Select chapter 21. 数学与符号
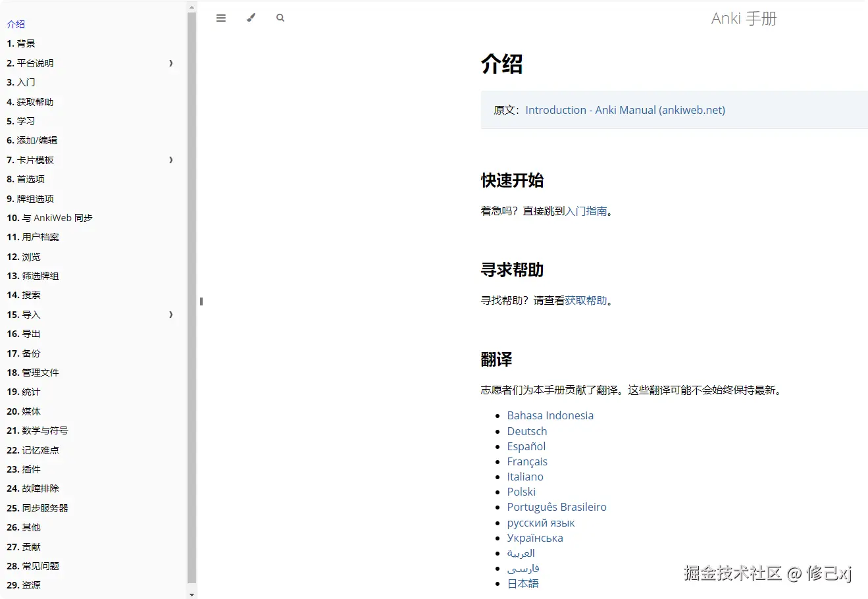Screen dimensions: 868x599 [x=38, y=430]
